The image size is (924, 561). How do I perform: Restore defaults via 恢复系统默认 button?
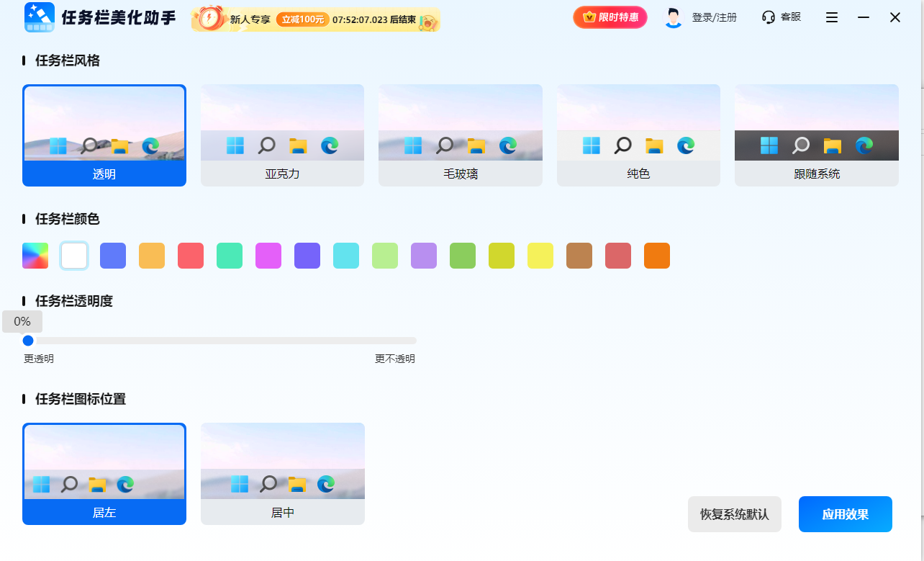point(734,513)
